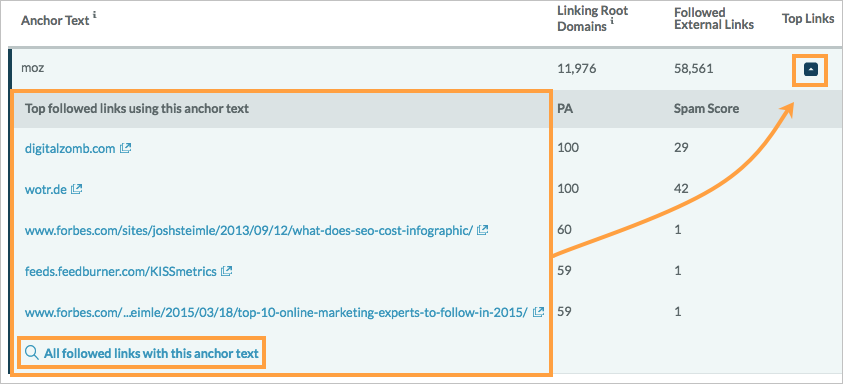Click the Spam Score 29 for digitalzomb.com
The image size is (843, 384).
click(681, 147)
